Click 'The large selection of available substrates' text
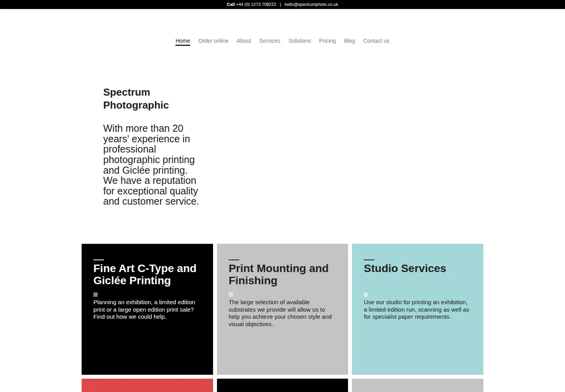The image size is (565, 392). 280,313
